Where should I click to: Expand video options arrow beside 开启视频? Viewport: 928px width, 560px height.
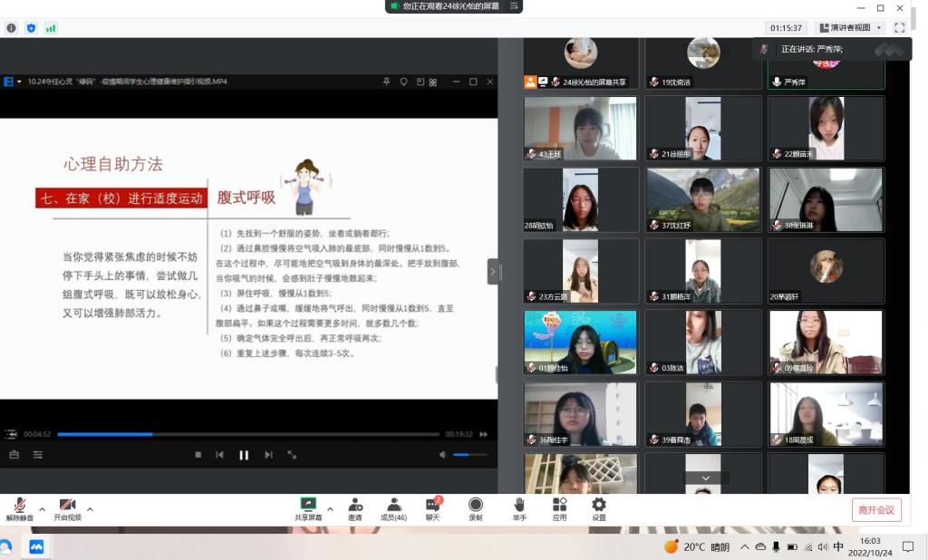pyautogui.click(x=90, y=508)
